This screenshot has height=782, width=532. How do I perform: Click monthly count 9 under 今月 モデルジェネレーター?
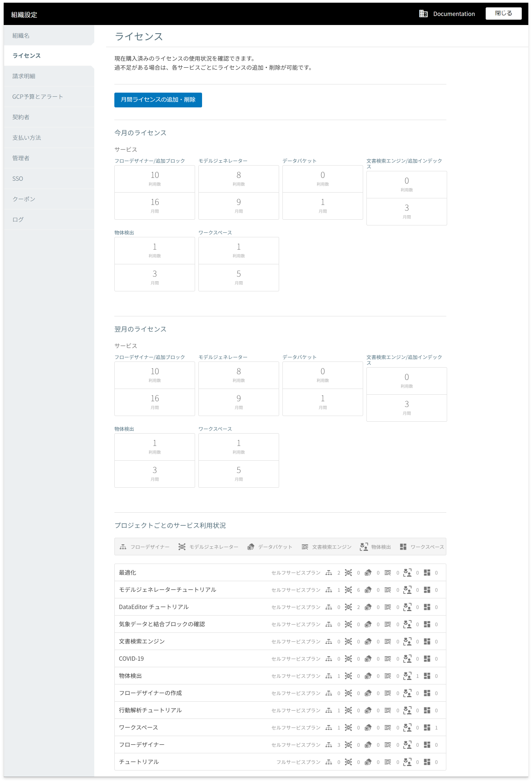click(239, 202)
